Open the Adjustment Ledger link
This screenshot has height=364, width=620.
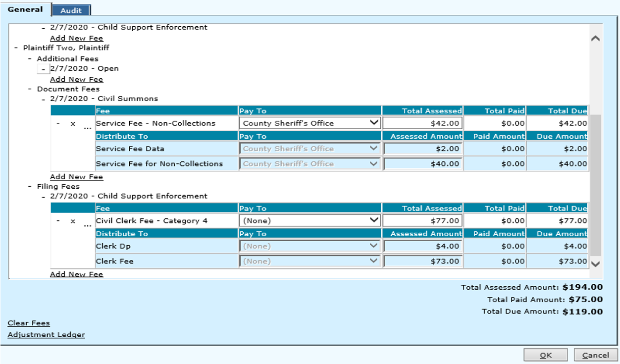[x=46, y=335]
